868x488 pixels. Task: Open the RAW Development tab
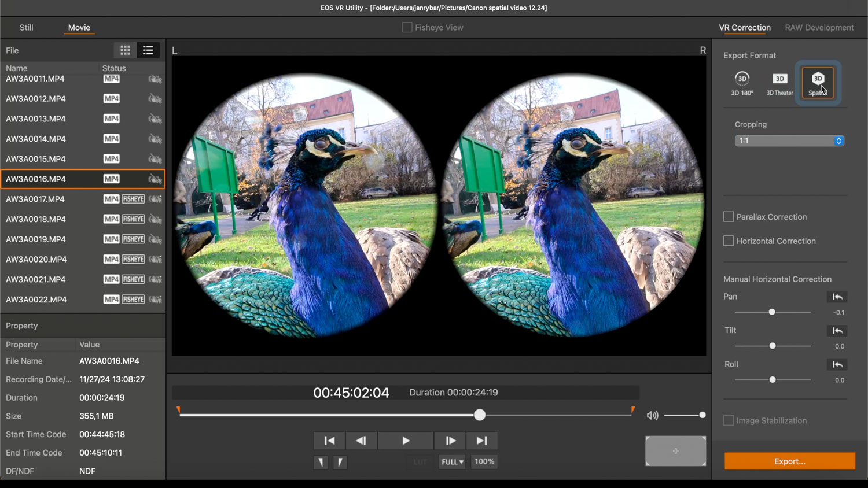[819, 27]
